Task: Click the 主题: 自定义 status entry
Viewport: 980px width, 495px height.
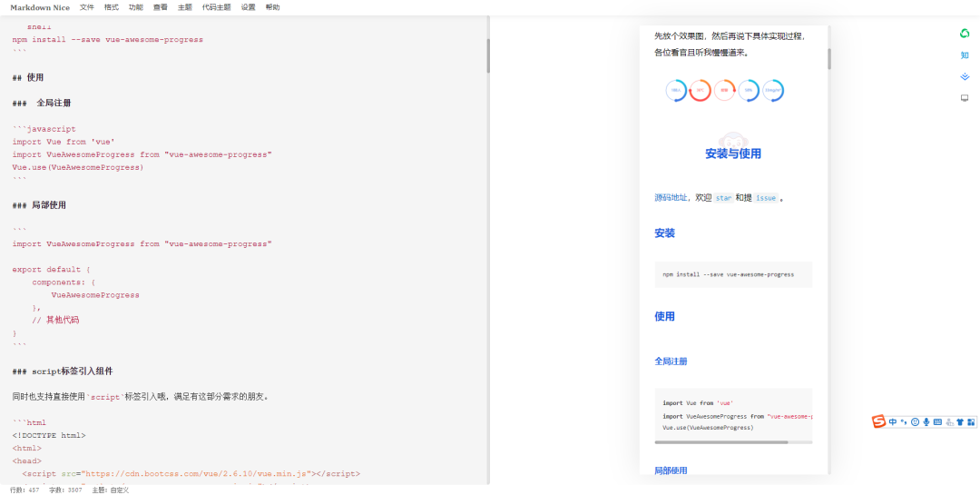Action: point(111,490)
